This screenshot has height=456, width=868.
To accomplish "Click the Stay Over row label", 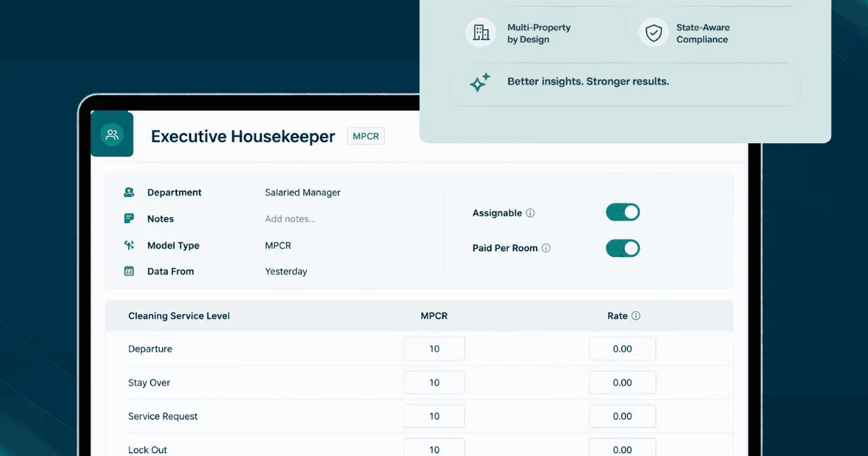I will [149, 383].
